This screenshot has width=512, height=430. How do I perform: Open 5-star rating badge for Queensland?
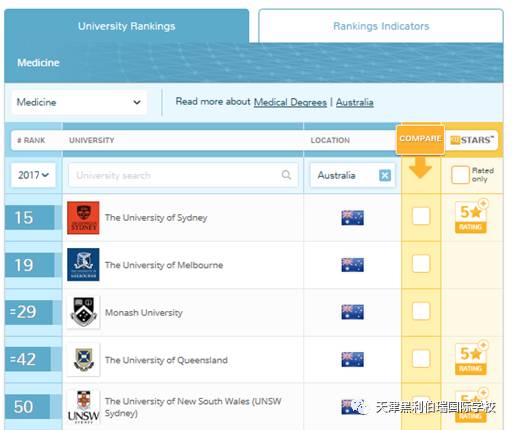471,358
